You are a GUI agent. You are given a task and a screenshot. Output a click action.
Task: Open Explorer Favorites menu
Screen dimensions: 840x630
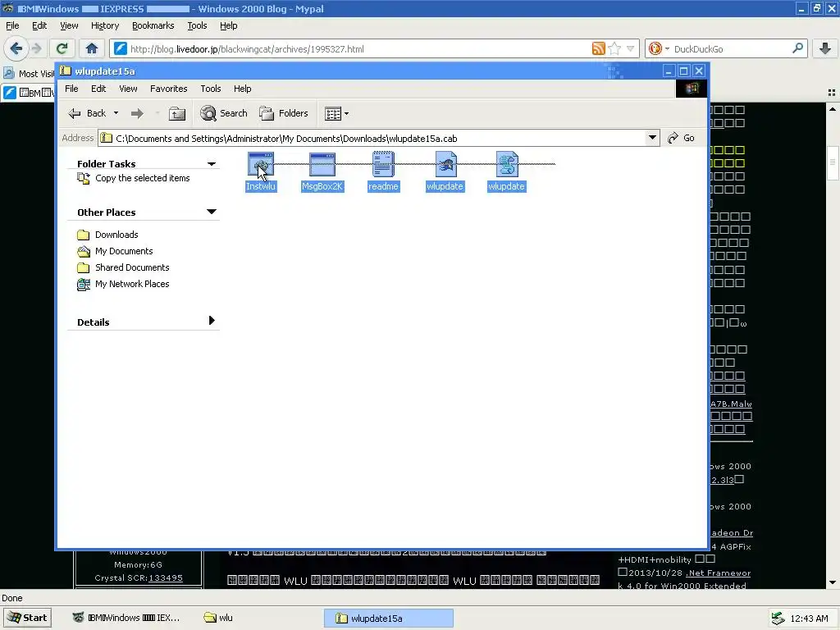(169, 89)
